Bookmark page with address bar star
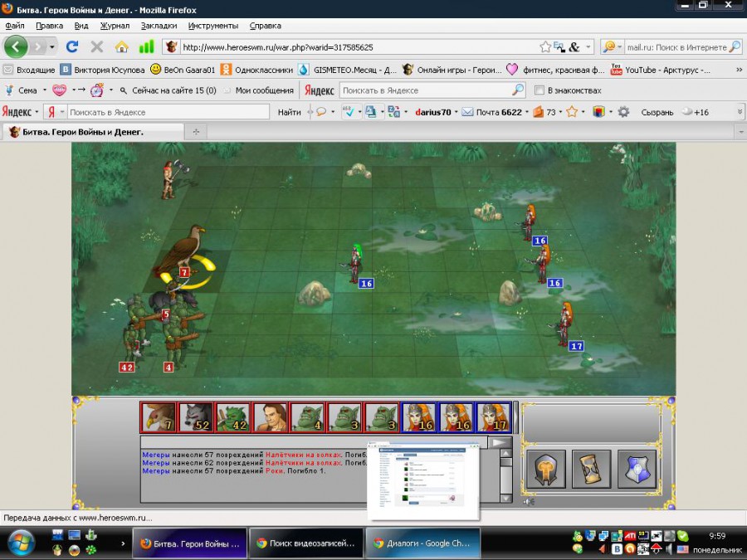 [x=545, y=47]
